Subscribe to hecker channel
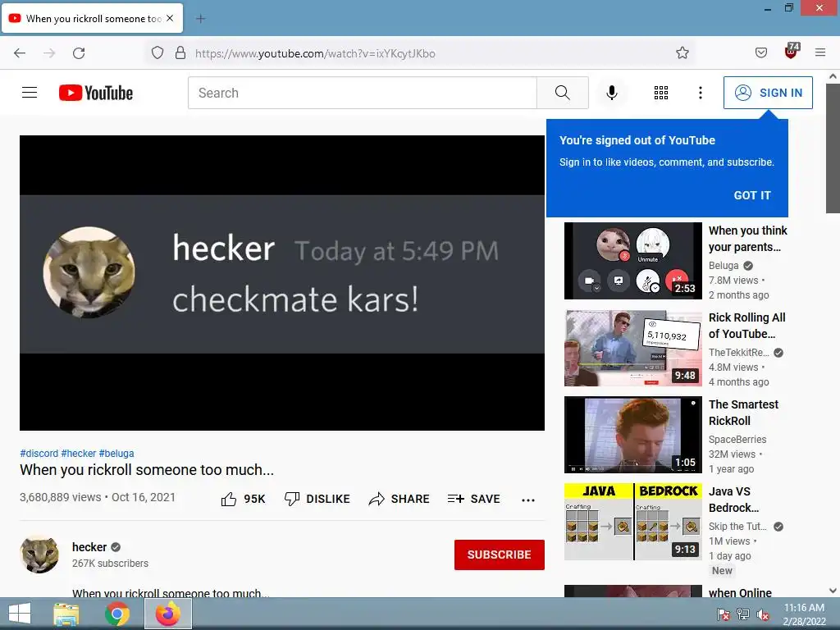 tap(500, 555)
